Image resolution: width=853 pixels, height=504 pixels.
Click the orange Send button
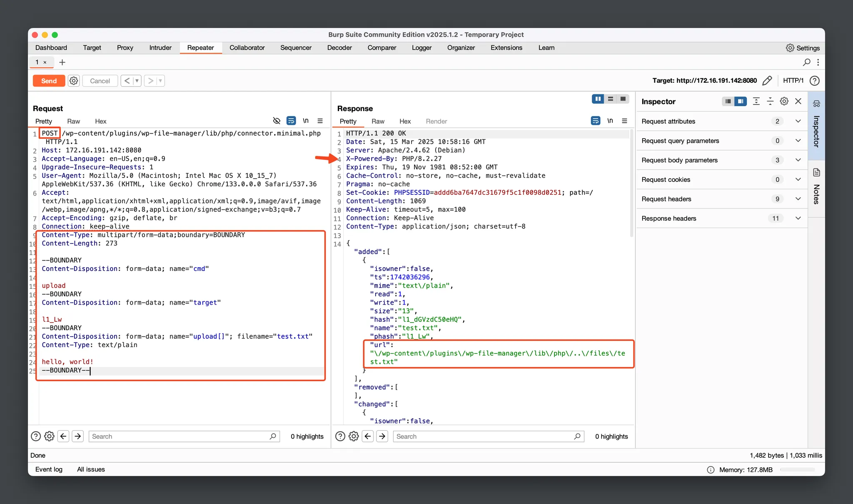pos(49,81)
